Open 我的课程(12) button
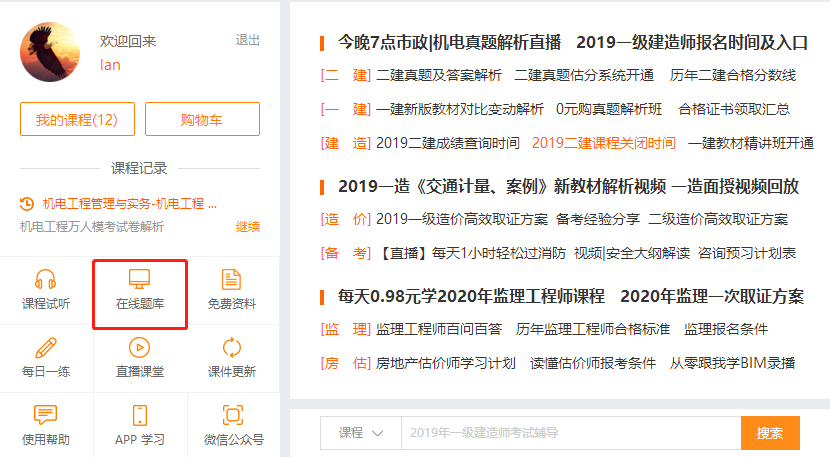Viewport: 830px width, 457px height. point(76,119)
